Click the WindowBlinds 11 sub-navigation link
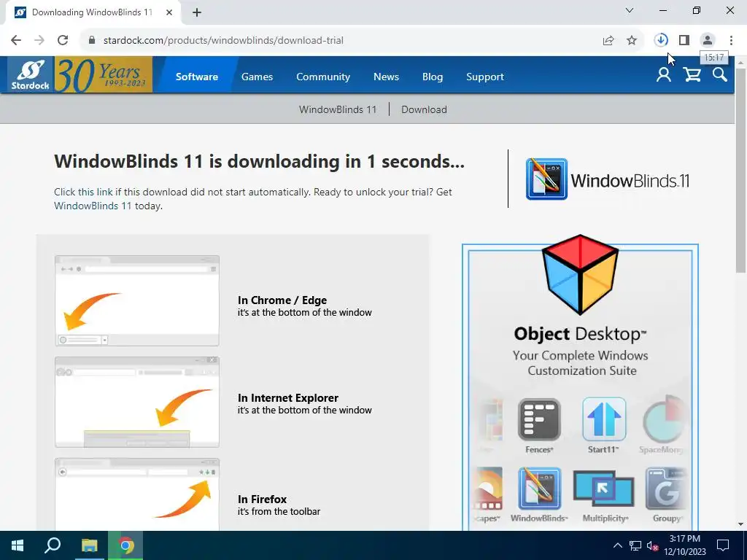This screenshot has height=560, width=747. tap(338, 109)
